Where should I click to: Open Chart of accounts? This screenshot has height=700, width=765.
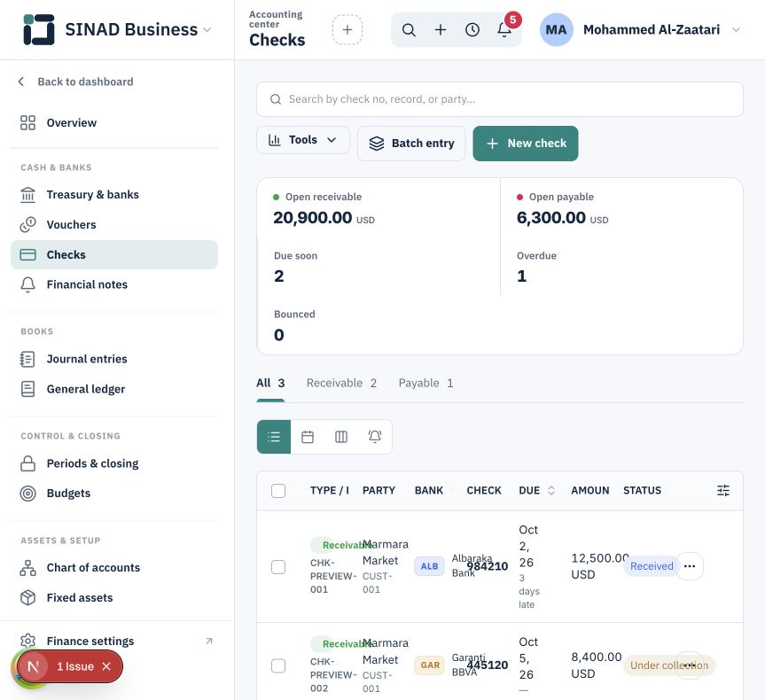coord(114,568)
